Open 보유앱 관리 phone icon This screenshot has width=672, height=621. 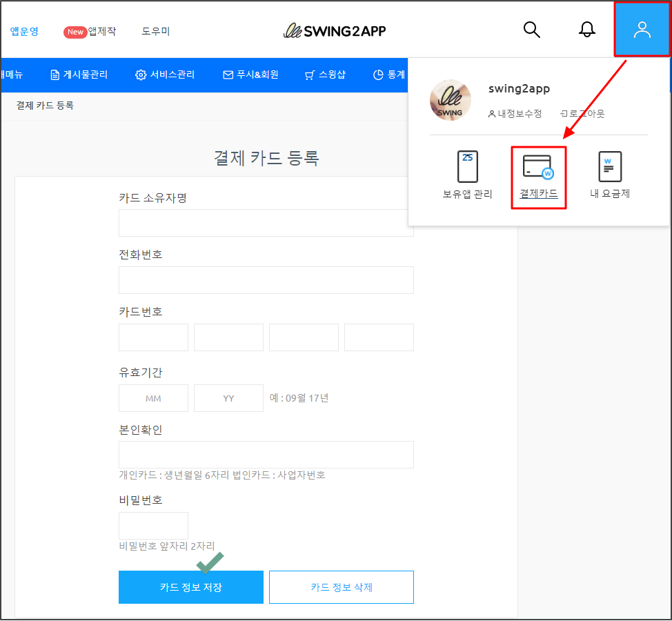click(x=468, y=167)
